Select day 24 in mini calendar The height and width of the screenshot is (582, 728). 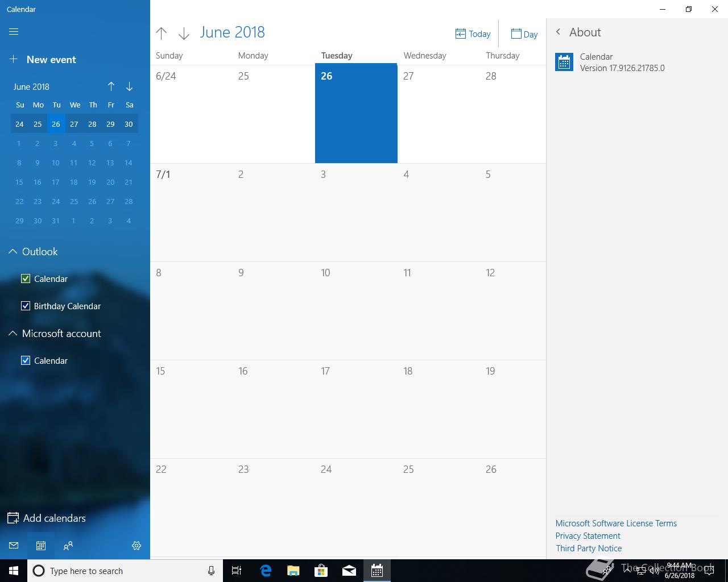(19, 124)
